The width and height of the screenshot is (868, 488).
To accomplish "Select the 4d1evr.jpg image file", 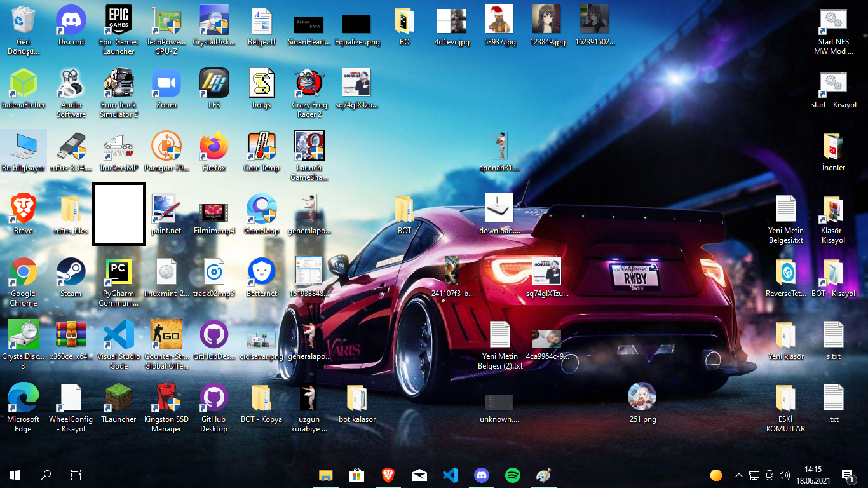I will pyautogui.click(x=452, y=26).
